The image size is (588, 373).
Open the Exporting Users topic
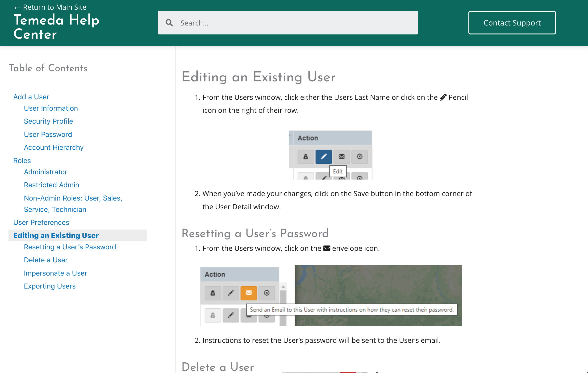tap(50, 286)
